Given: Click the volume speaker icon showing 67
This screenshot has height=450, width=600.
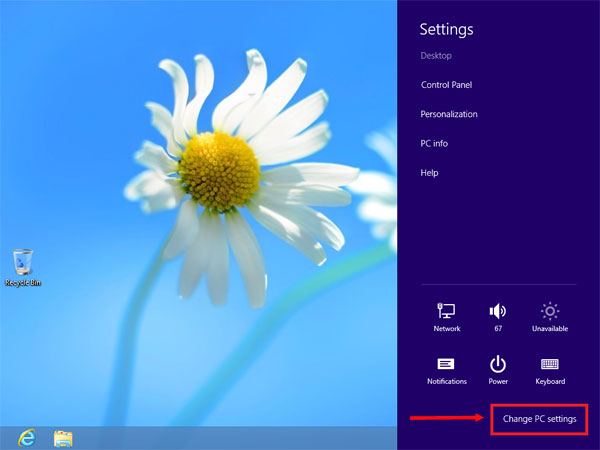Looking at the screenshot, I should click(498, 317).
